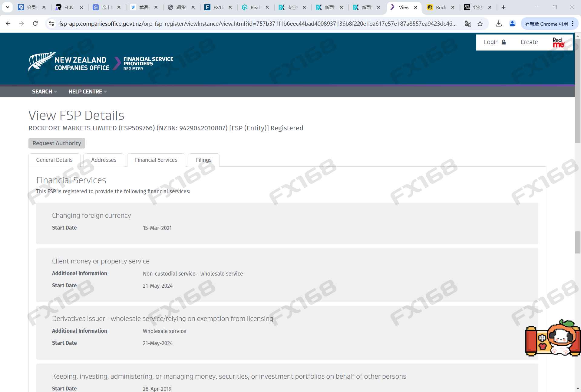This screenshot has height=392, width=581.
Task: Click the Create account link
Action: [529, 42]
